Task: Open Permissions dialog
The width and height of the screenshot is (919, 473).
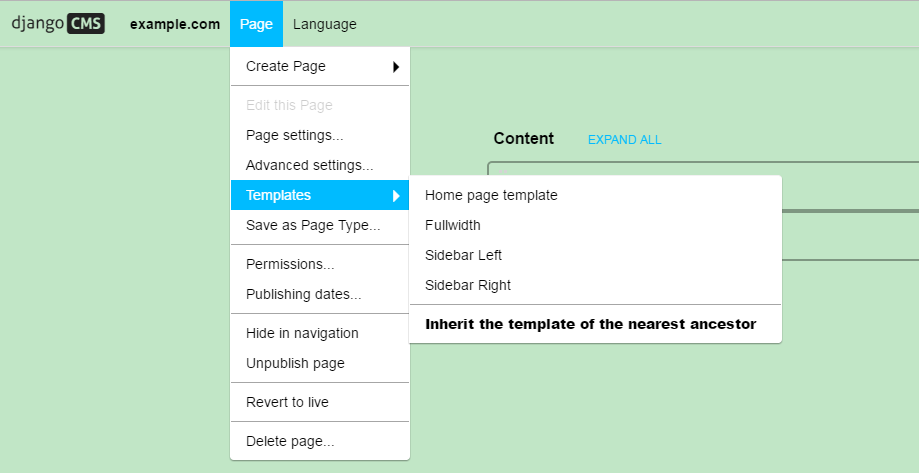Action: (290, 264)
